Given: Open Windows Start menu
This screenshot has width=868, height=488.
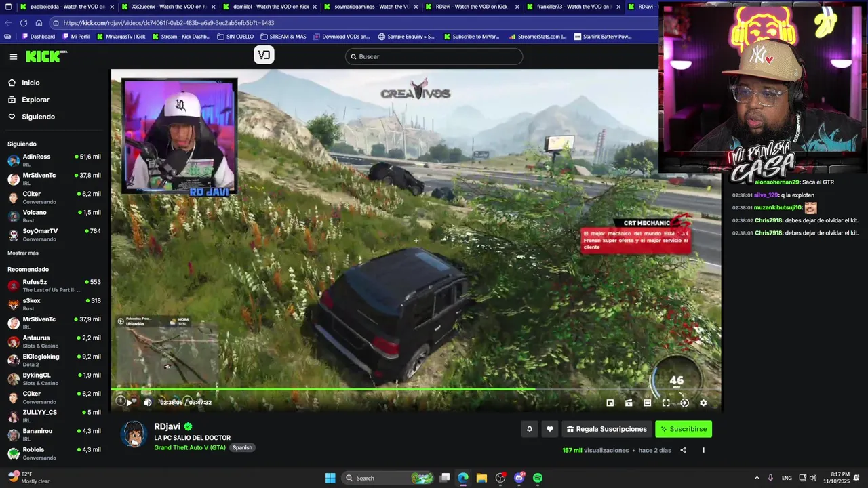Looking at the screenshot, I should coord(330,478).
